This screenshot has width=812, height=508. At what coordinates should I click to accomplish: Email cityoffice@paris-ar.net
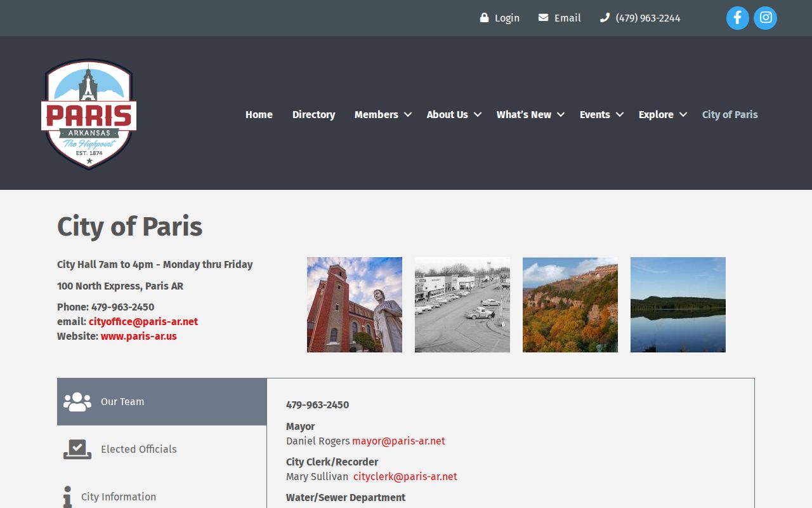point(143,321)
